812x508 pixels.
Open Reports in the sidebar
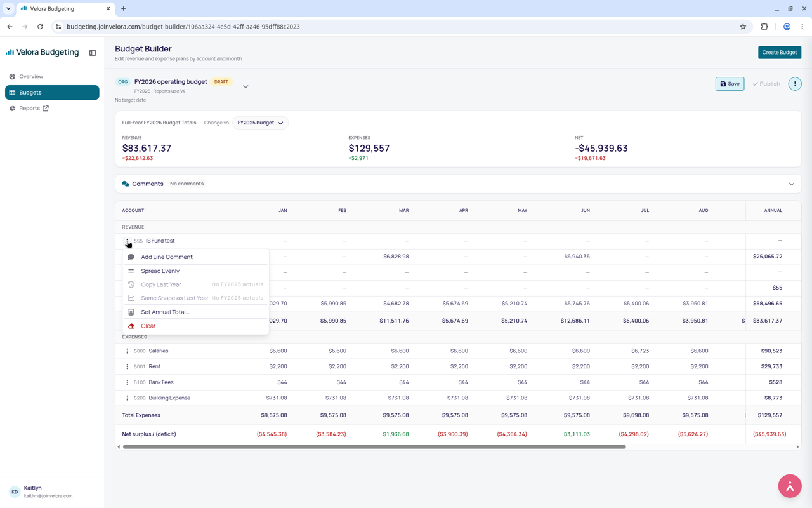[52, 109]
